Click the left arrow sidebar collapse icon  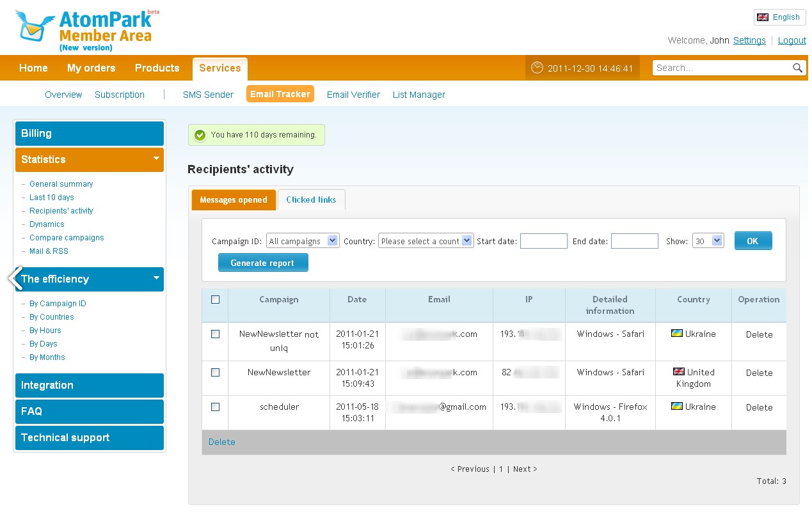tap(15, 278)
